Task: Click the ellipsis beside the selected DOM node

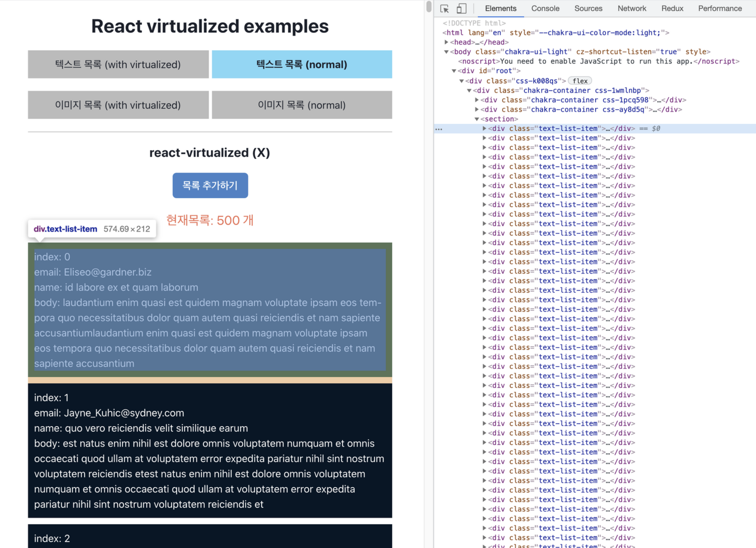Action: pyautogui.click(x=439, y=129)
